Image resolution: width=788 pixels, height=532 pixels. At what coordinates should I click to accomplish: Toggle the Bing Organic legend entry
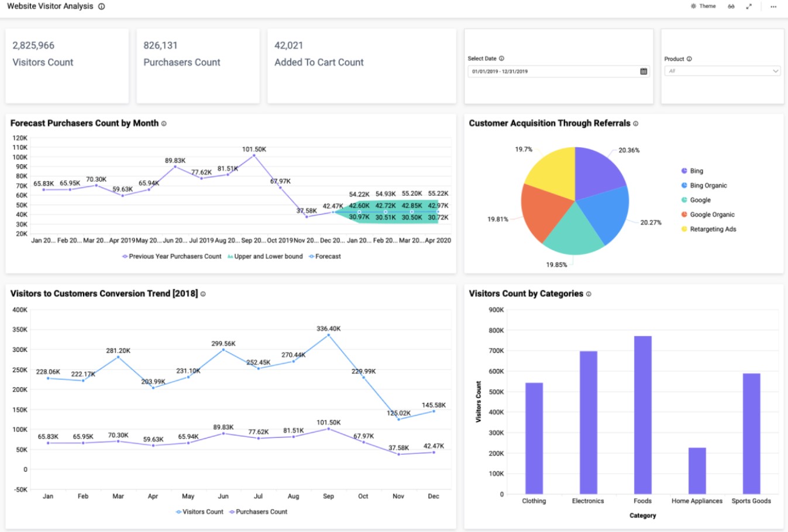tap(704, 186)
